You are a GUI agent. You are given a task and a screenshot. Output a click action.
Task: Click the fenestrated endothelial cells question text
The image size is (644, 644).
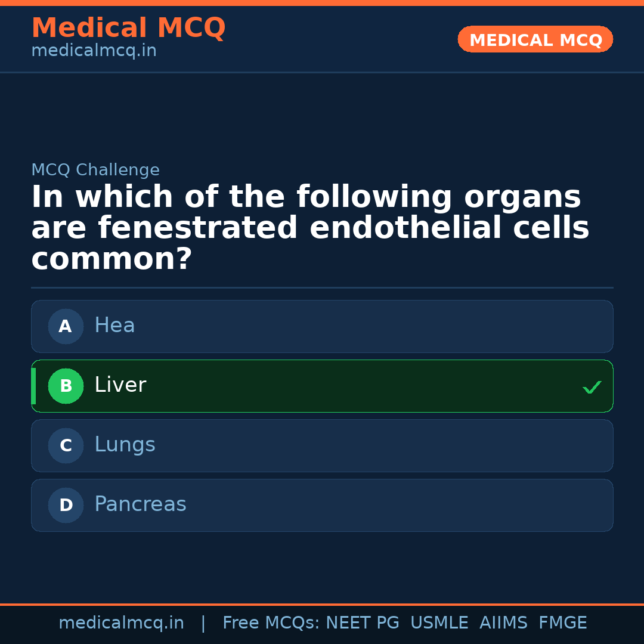[x=310, y=228]
